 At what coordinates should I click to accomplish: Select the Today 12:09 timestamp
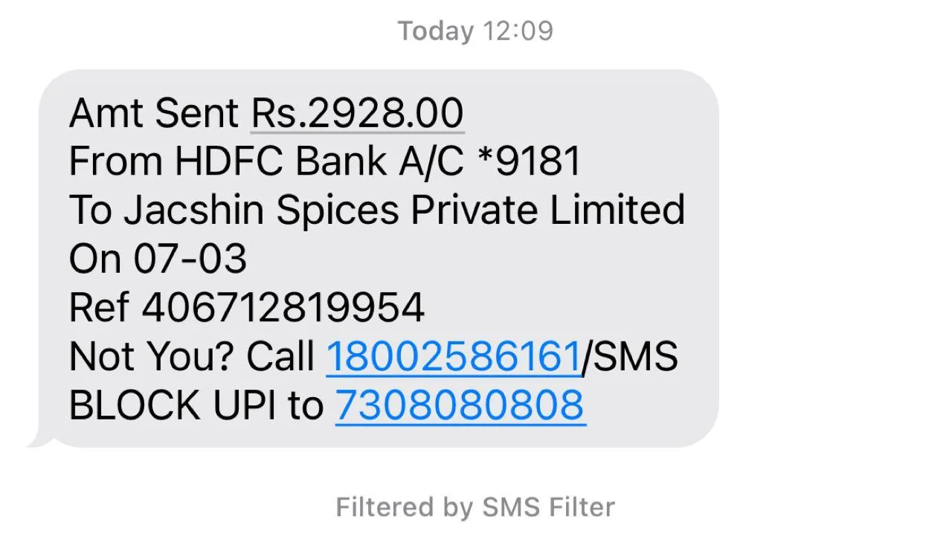(x=475, y=30)
